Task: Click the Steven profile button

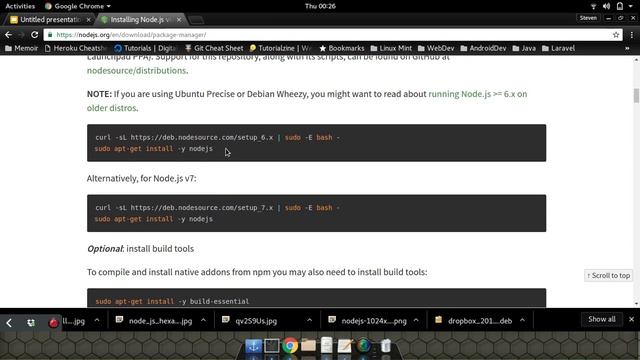Action: (588, 18)
